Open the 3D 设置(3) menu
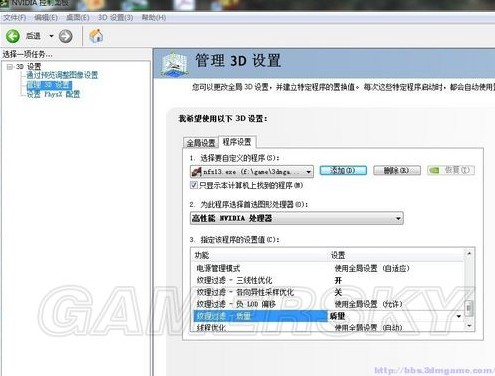 tap(115, 18)
